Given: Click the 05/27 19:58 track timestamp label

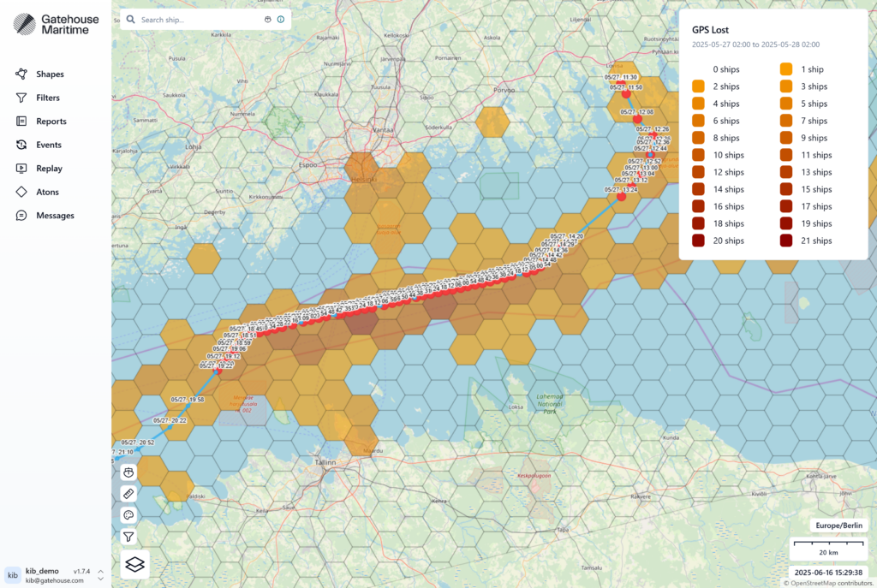Looking at the screenshot, I should [188, 400].
